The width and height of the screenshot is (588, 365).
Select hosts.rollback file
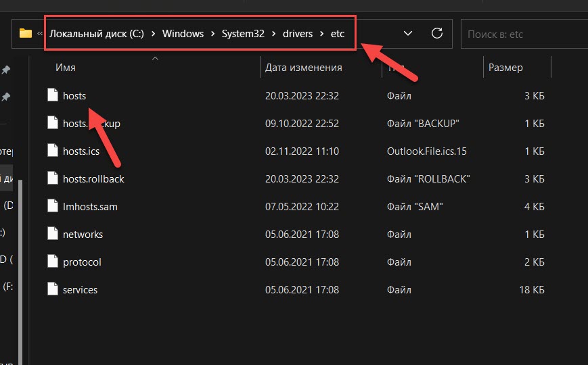(x=93, y=179)
